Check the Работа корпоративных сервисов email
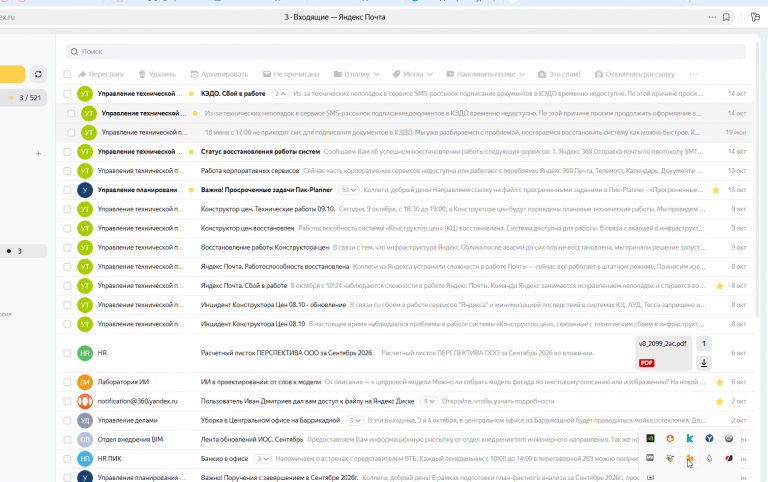The width and height of the screenshot is (768, 482). (67, 171)
